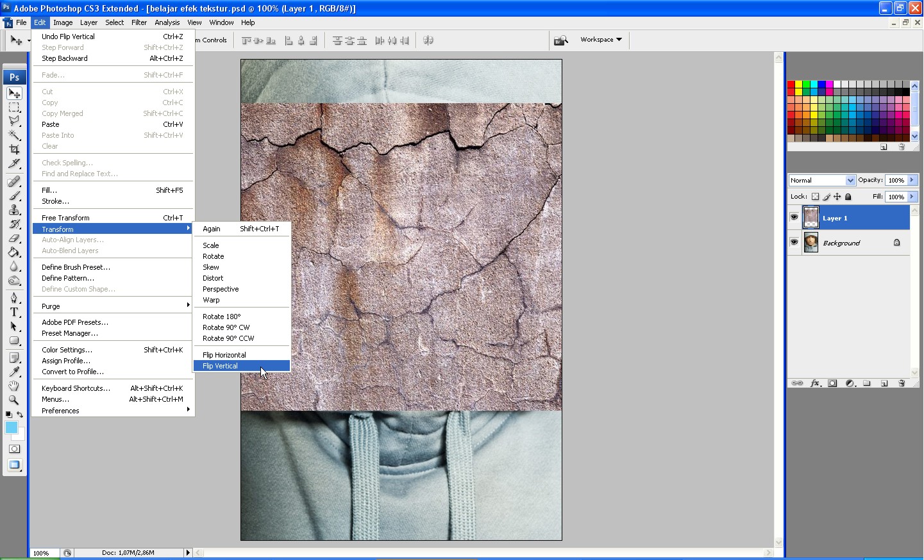
Task: Select the Crop tool
Action: (14, 149)
